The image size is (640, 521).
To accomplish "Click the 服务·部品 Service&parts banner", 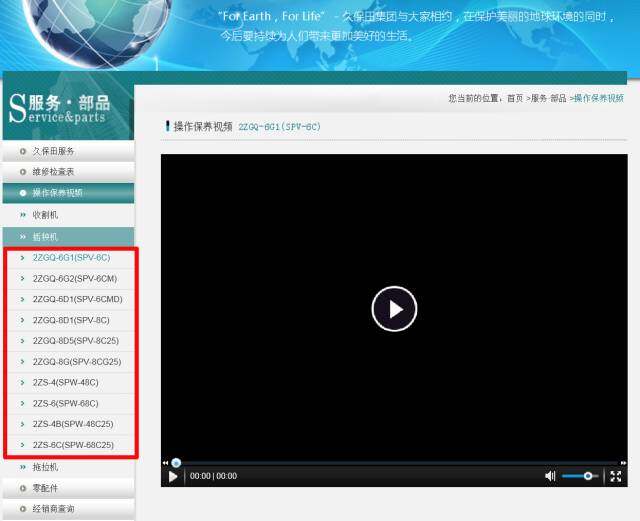I will pyautogui.click(x=68, y=106).
